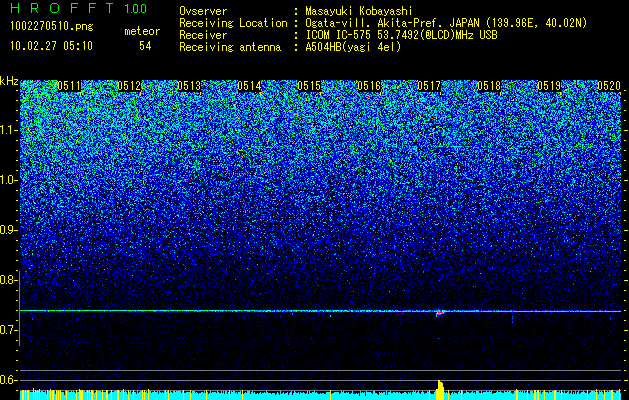Image resolution: width=629 pixels, height=400 pixels.
Task: Click the 0516 time marker
Action: (369, 86)
